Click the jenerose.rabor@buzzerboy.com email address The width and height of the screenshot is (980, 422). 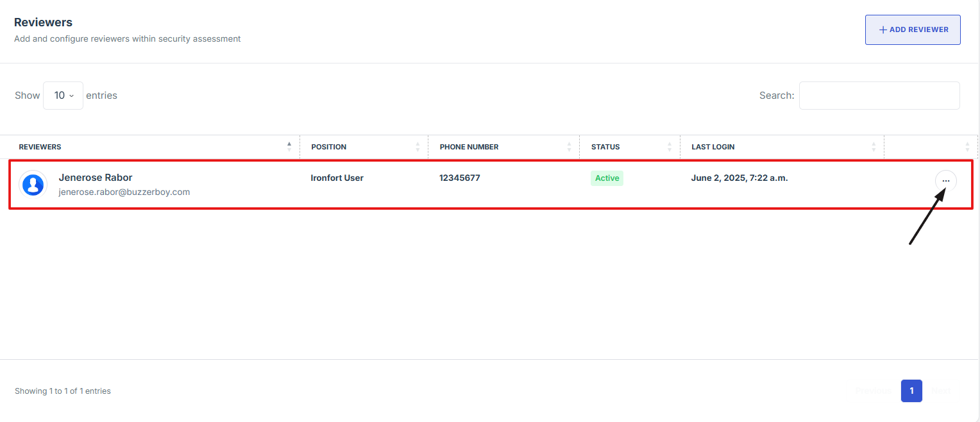tap(124, 192)
